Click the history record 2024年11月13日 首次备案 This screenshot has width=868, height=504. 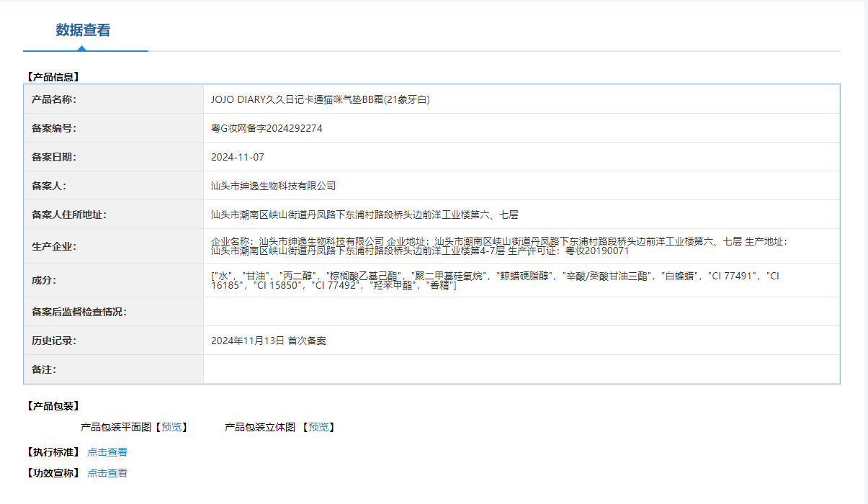click(x=269, y=341)
